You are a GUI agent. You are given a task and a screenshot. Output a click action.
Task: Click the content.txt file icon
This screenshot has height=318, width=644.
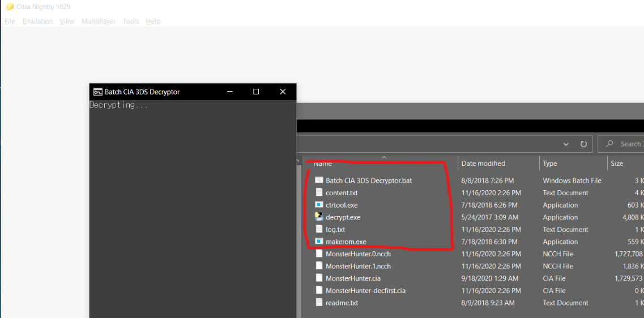(319, 192)
